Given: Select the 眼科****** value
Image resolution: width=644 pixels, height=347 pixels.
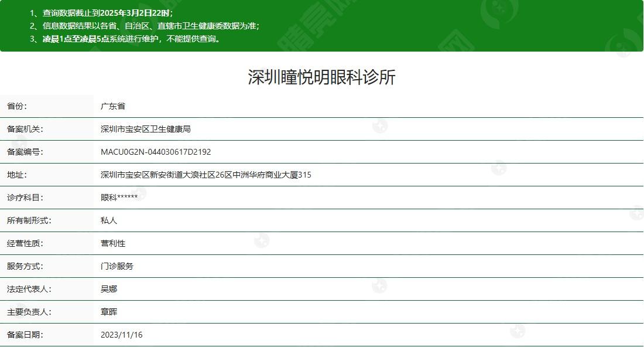Looking at the screenshot, I should click(119, 198).
